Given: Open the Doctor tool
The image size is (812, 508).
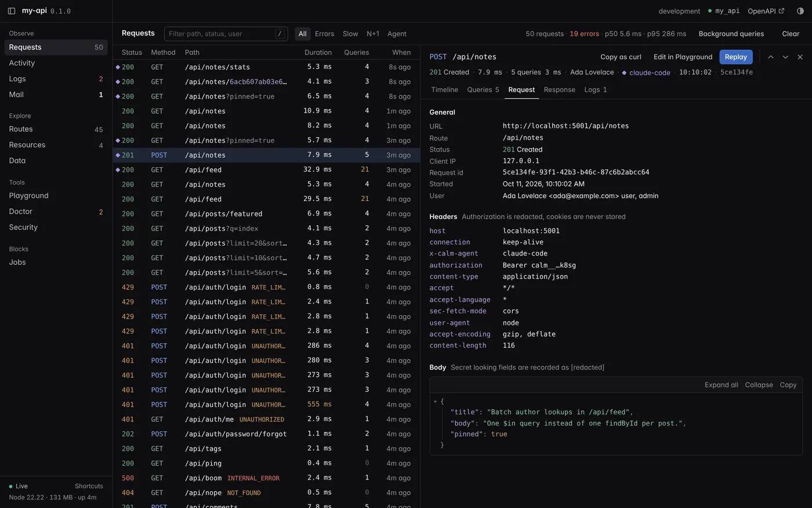Looking at the screenshot, I should coord(56,211).
